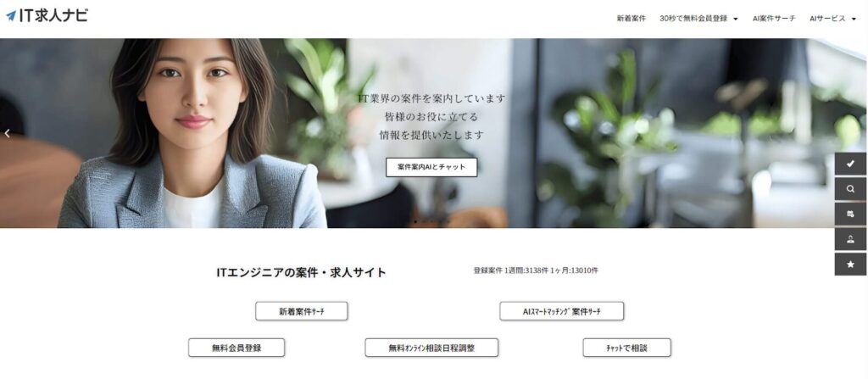Open the 新着案件 menu item
Image resolution: width=868 pixels, height=379 pixels.
(631, 19)
